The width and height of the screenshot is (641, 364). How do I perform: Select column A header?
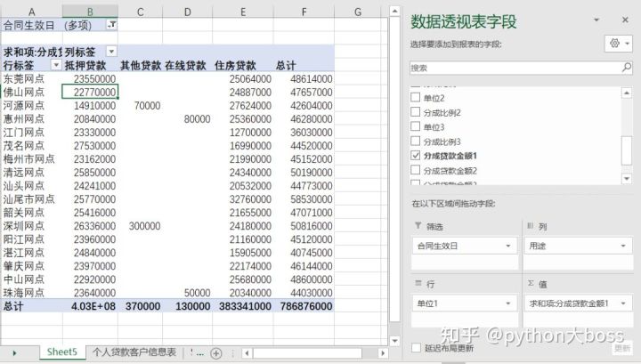[31, 12]
